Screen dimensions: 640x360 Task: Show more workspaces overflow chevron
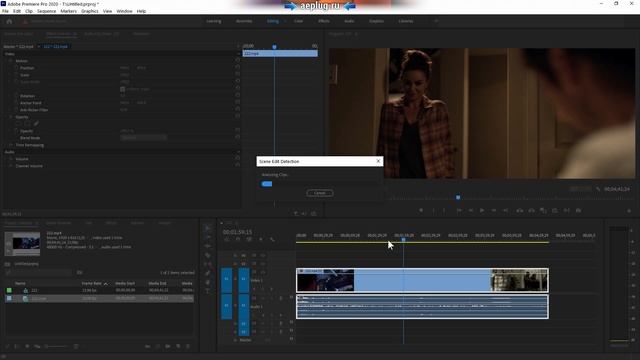tap(436, 21)
